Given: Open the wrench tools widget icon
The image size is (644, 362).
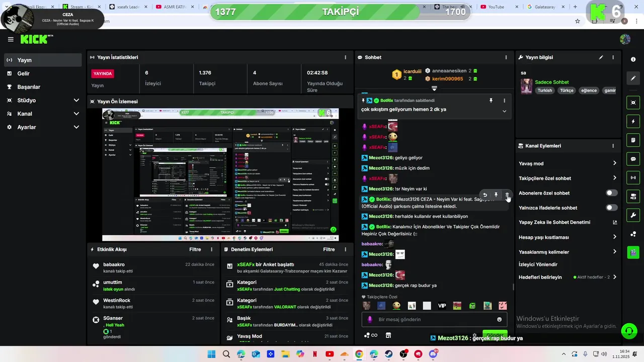Looking at the screenshot, I should click(633, 215).
